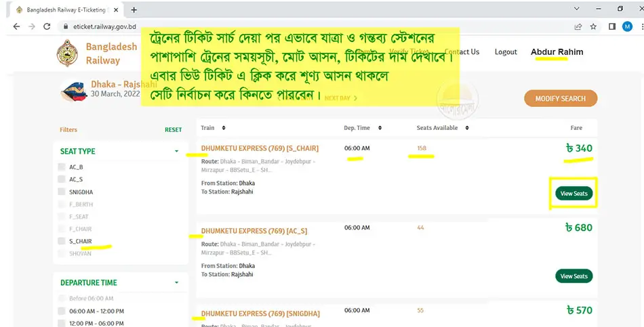Enable the SNIGDHA seat filter
Image resolution: width=644 pixels, height=327 pixels.
(63, 192)
